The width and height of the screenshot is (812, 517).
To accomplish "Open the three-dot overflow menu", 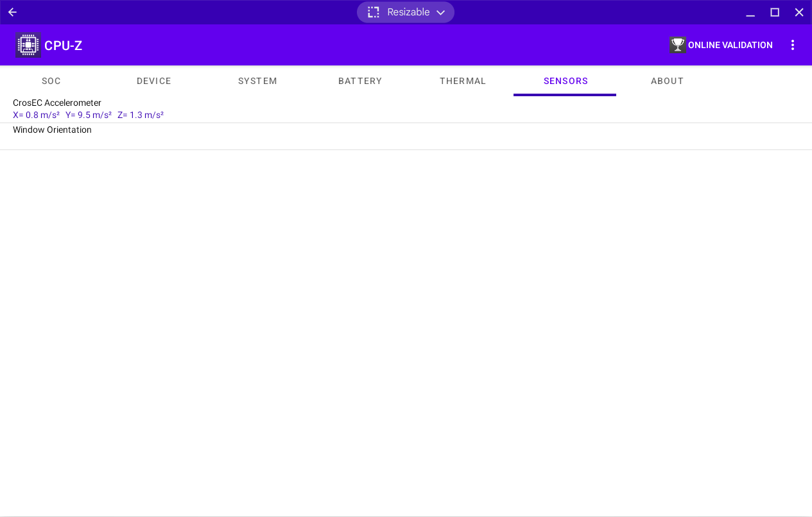I will point(793,45).
